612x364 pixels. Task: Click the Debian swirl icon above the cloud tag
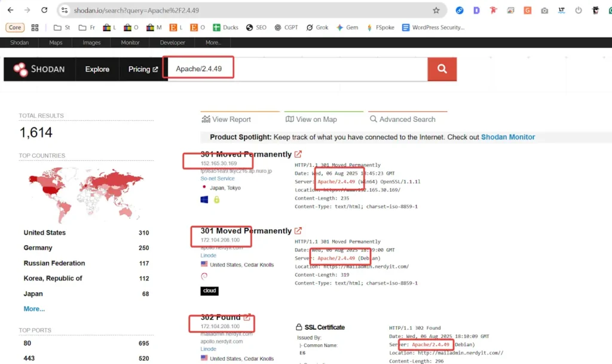coord(204,276)
